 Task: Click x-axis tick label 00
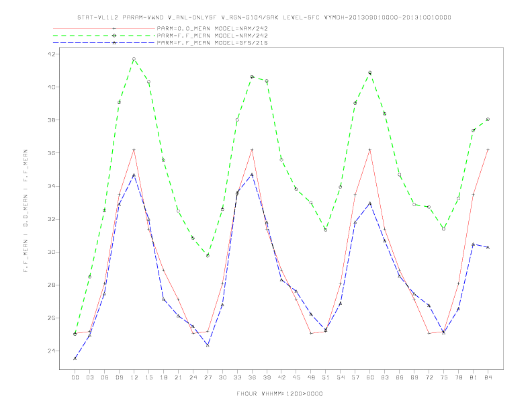coord(75,377)
